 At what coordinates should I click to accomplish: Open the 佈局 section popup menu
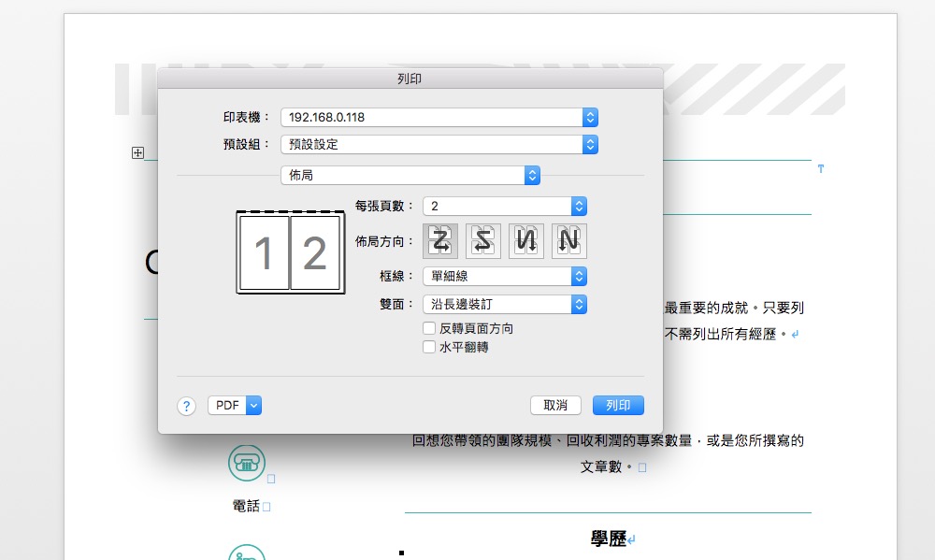click(x=410, y=175)
